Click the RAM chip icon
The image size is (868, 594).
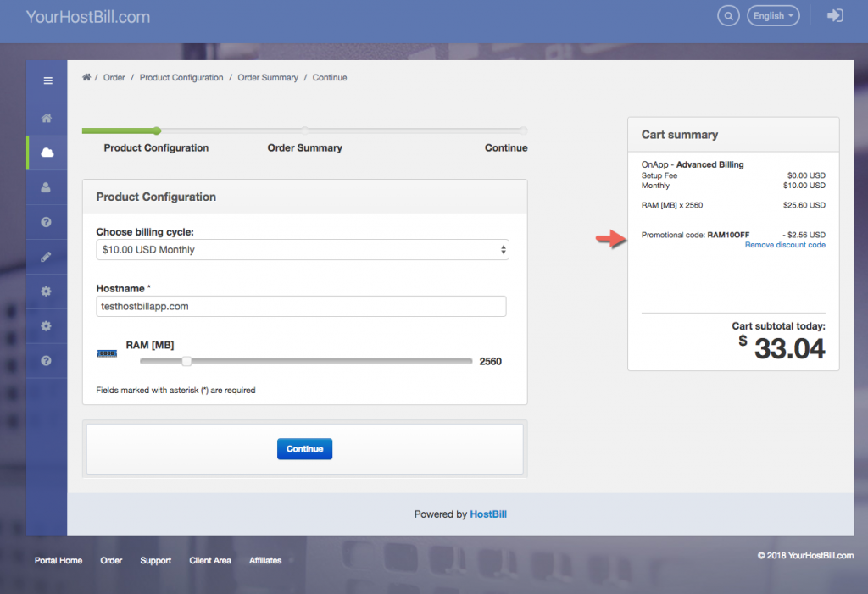click(107, 353)
